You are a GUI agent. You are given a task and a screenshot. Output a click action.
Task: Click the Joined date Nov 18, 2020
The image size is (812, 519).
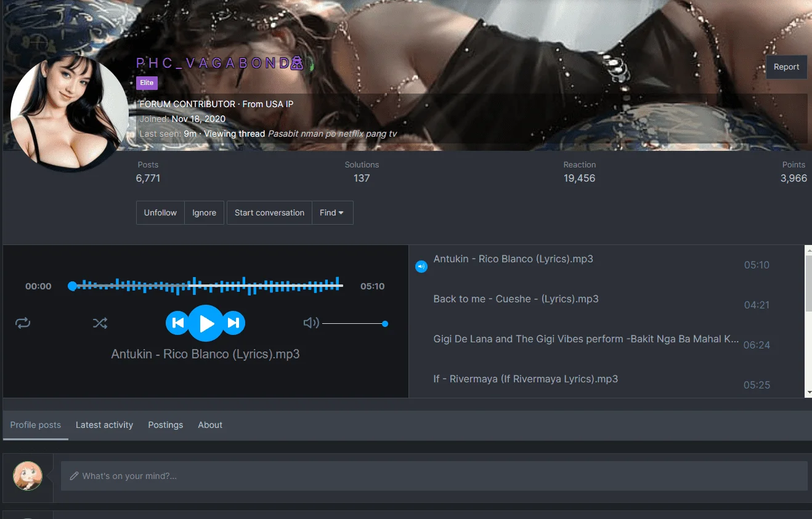coord(198,119)
